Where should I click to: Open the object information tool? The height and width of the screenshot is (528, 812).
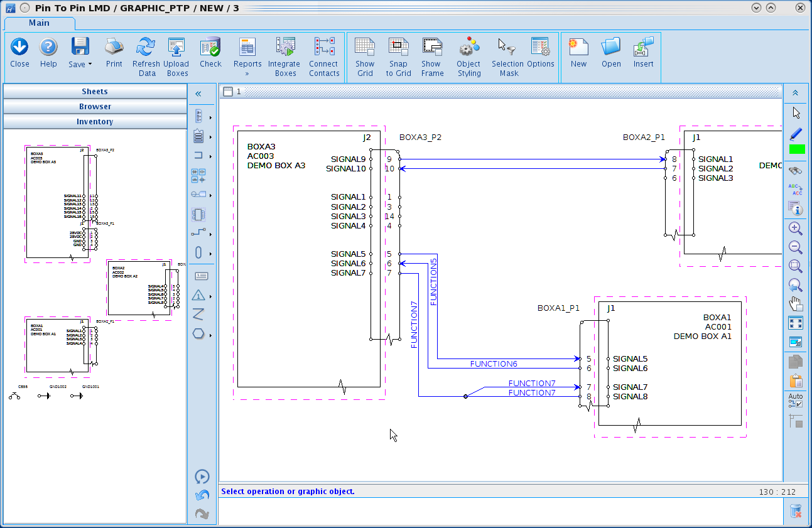(x=796, y=208)
